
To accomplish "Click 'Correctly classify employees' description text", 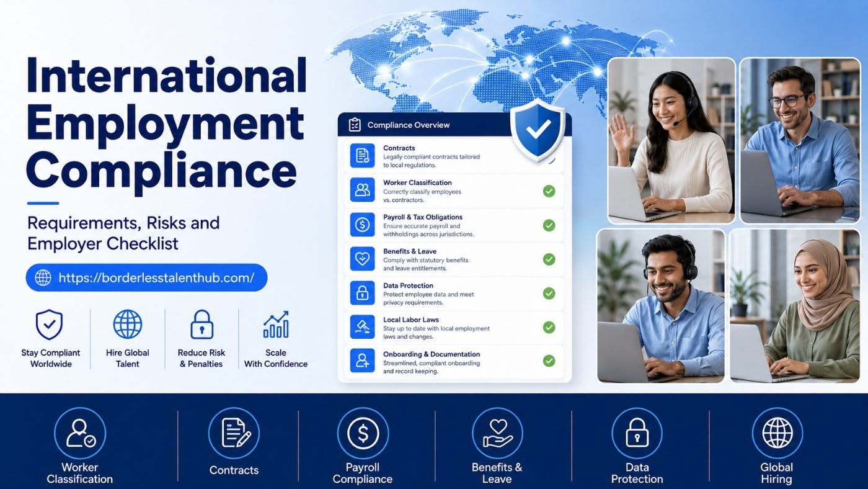I will [422, 192].
